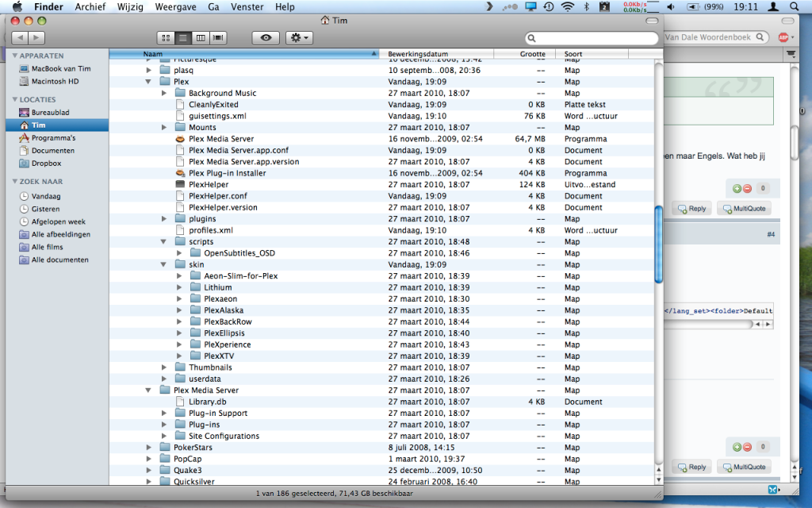Screen dimensions: 812x508
Task: Open the Plex Media Server application
Action: point(220,139)
